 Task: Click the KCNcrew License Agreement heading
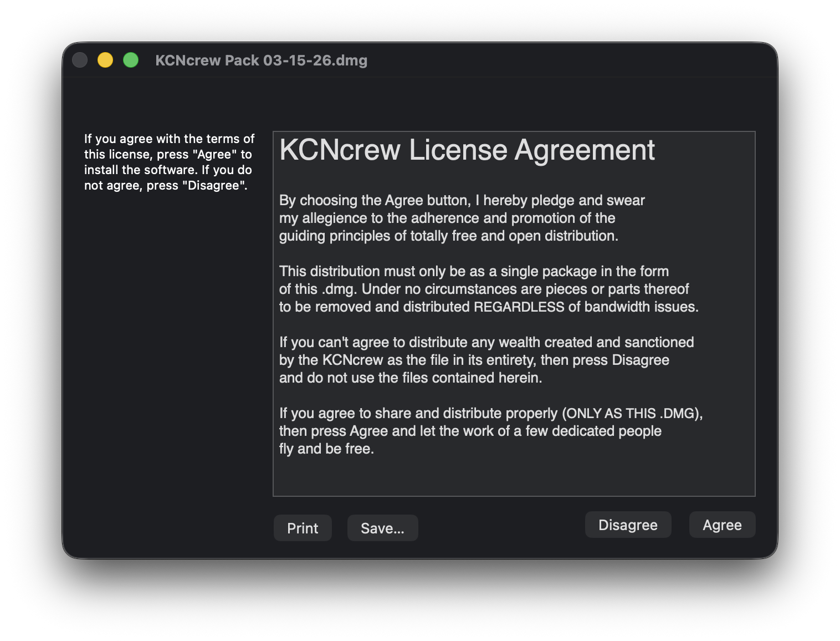coord(467,150)
